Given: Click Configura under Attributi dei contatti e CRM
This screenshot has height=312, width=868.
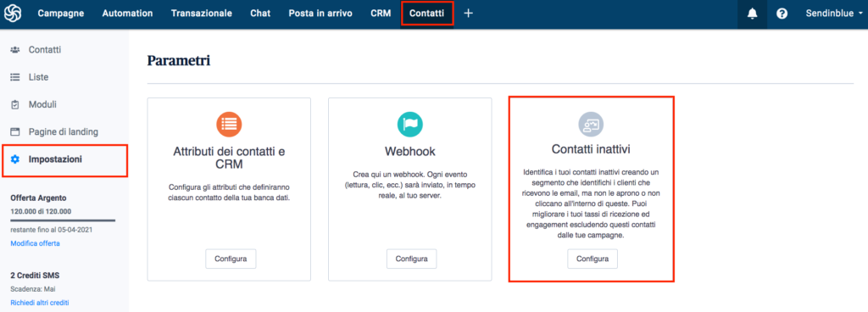Looking at the screenshot, I should (x=231, y=259).
